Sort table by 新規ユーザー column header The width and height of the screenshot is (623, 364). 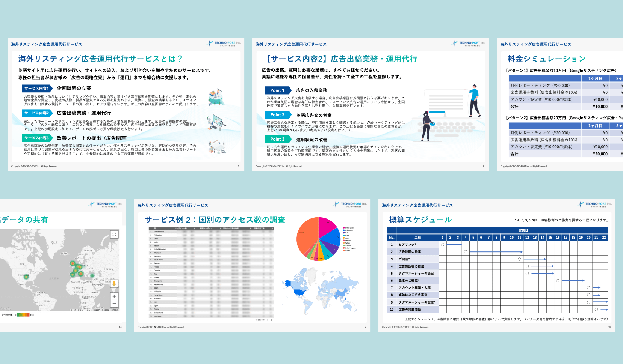point(207,228)
